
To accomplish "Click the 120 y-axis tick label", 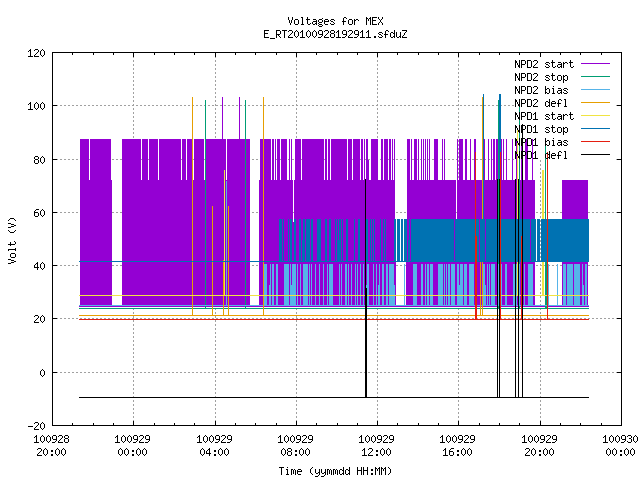I will pos(36,53).
